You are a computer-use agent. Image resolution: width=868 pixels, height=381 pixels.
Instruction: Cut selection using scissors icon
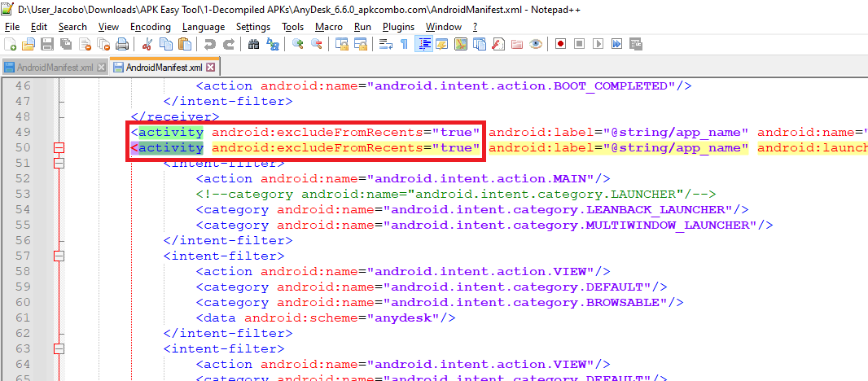(147, 44)
